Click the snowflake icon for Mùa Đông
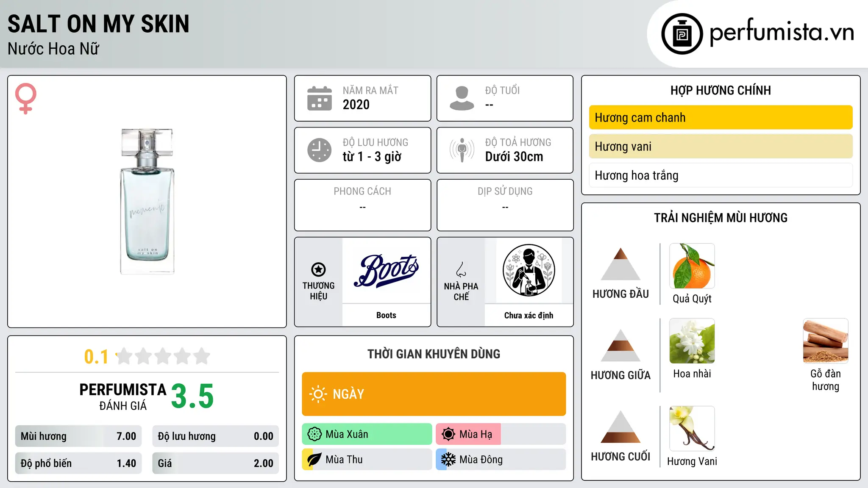This screenshot has height=488, width=868. [448, 460]
